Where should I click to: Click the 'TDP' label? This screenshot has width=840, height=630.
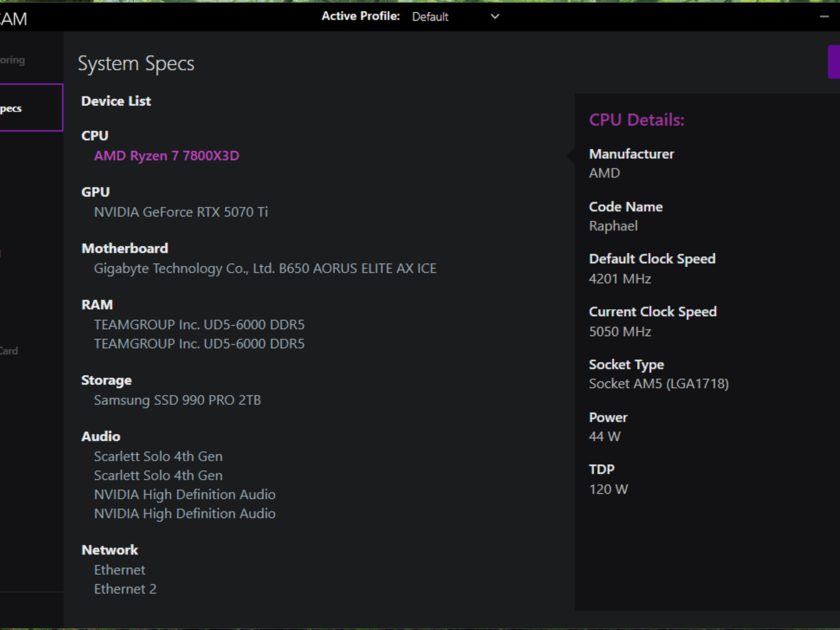pos(602,469)
